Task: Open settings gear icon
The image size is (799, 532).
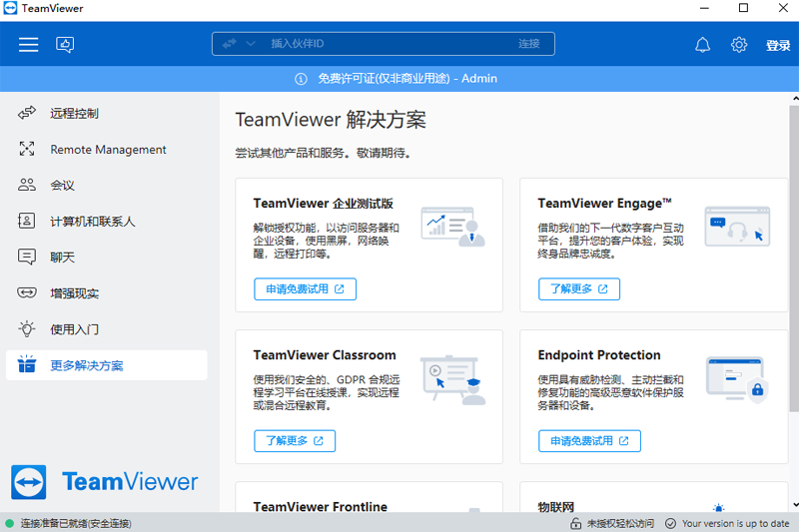Action: (x=739, y=45)
